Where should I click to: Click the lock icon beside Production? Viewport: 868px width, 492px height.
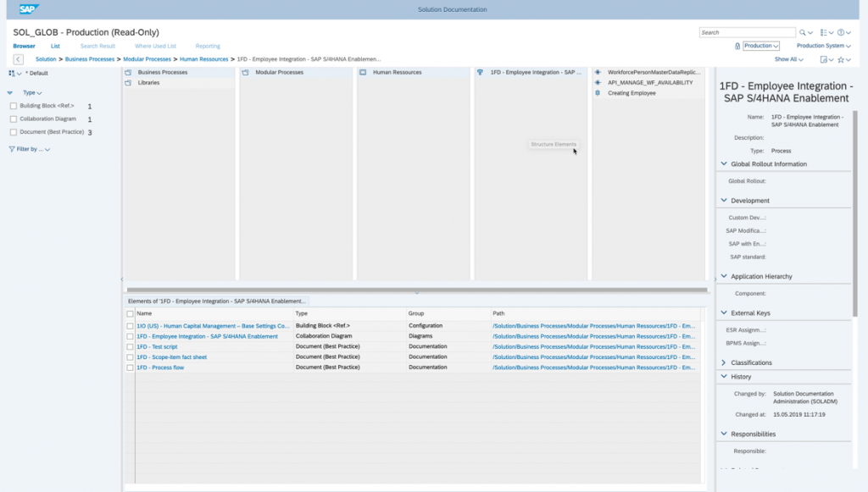[x=737, y=46]
